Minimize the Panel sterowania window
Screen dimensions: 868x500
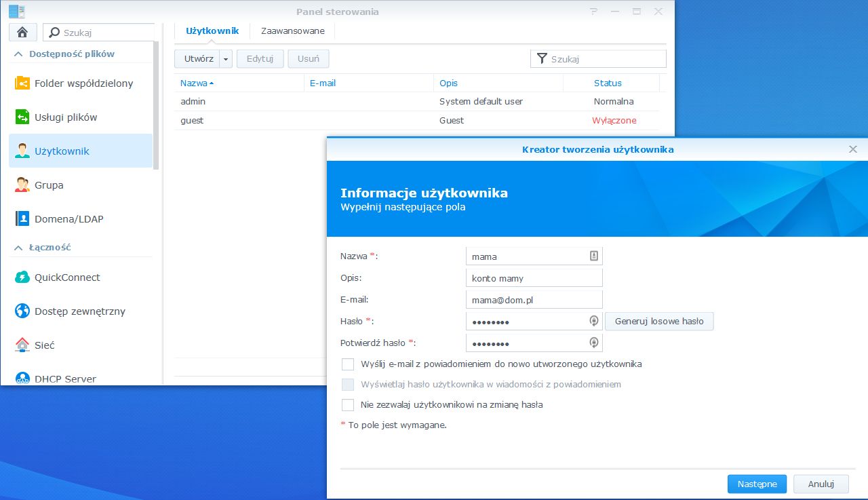[x=615, y=12]
